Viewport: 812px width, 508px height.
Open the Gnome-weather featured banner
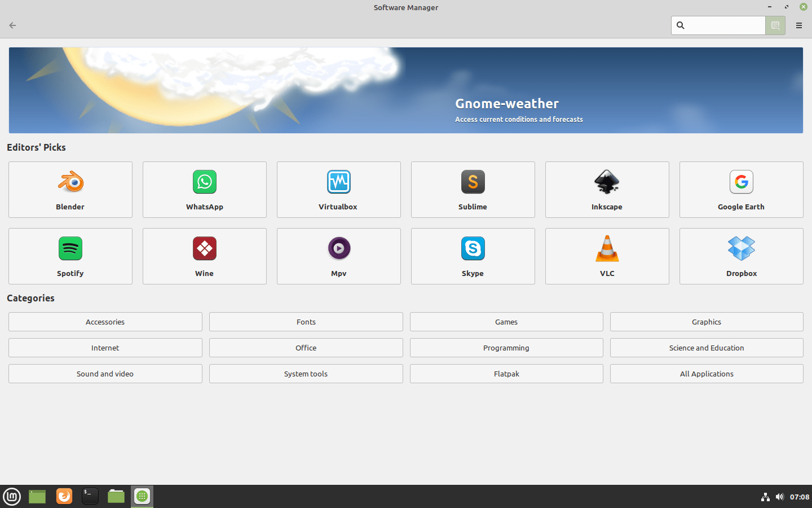pyautogui.click(x=406, y=90)
